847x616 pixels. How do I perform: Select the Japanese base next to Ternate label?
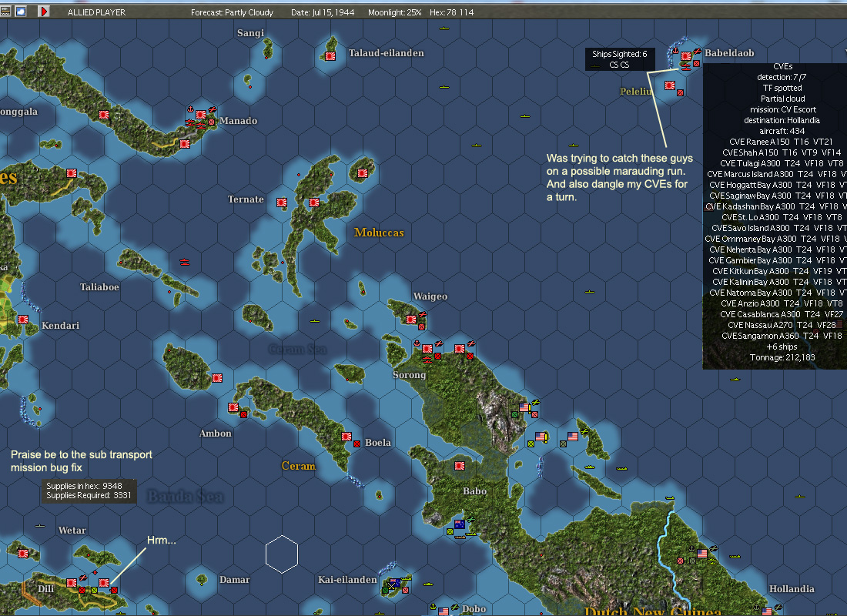(x=281, y=202)
